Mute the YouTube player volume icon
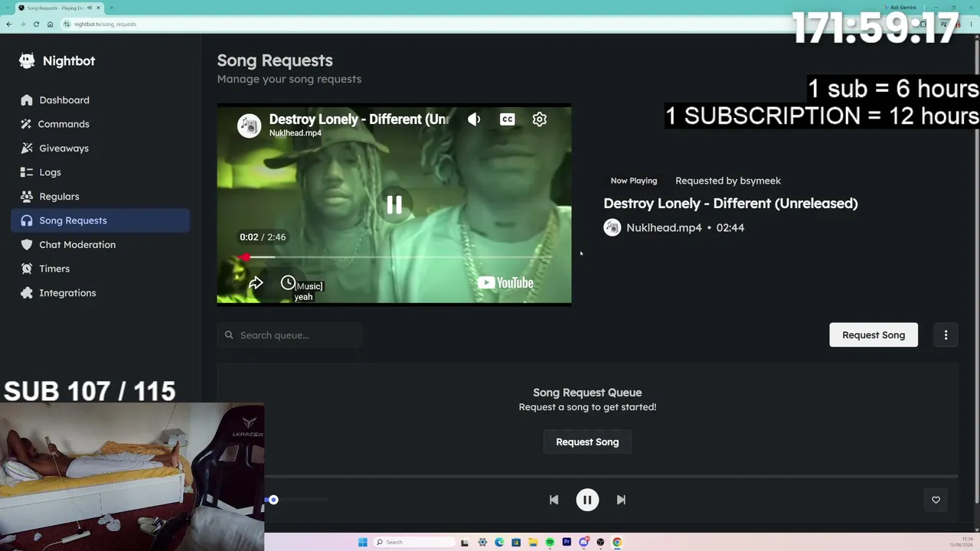Screen dimensions: 980x551 tap(474, 119)
